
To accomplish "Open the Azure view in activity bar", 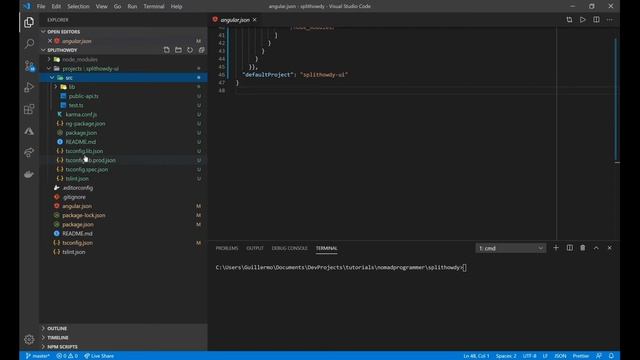I will [x=29, y=131].
